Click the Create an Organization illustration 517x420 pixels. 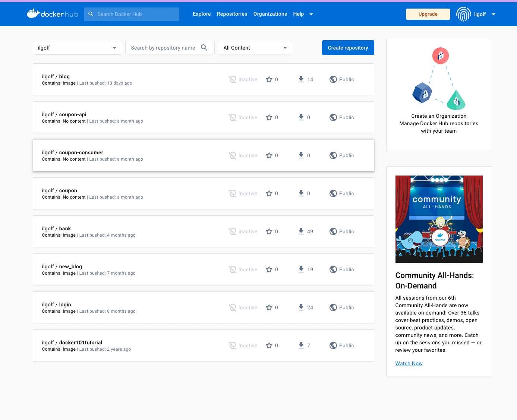click(x=439, y=79)
